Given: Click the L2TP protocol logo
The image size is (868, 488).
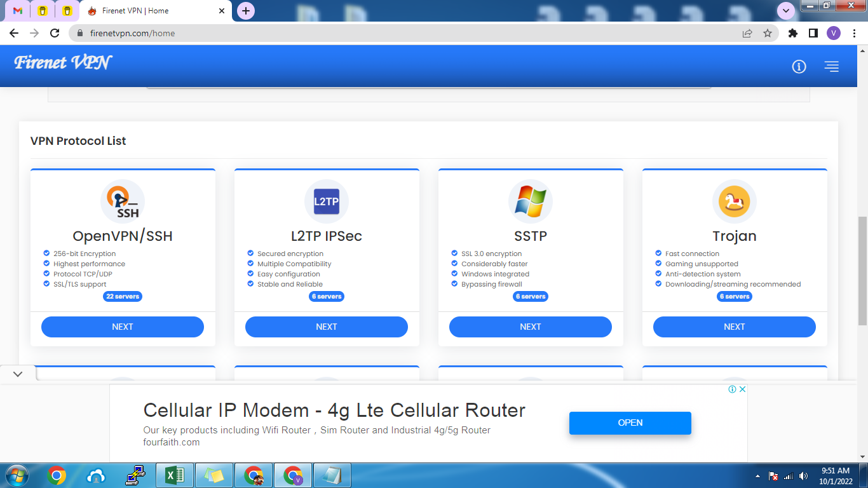Looking at the screenshot, I should point(327,202).
